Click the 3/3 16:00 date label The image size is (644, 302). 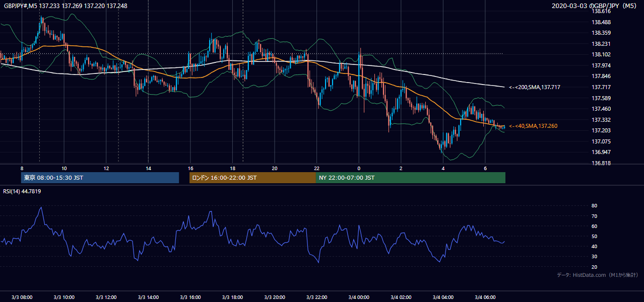190,297
